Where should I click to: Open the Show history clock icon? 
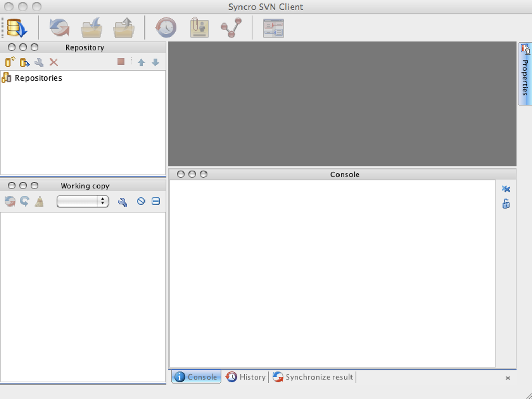[x=166, y=28]
